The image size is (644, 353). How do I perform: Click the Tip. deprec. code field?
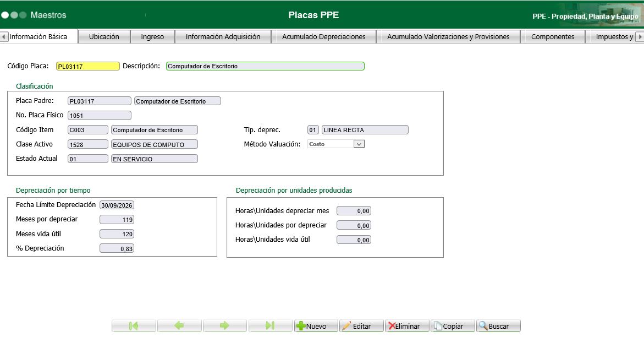pyautogui.click(x=313, y=130)
